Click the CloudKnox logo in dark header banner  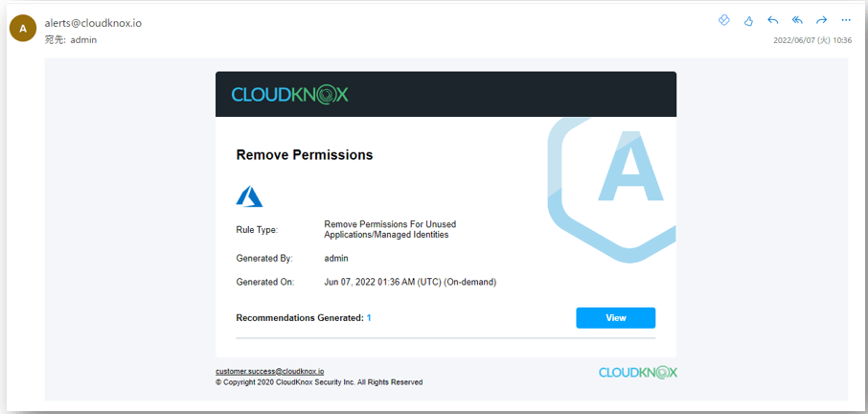(289, 95)
